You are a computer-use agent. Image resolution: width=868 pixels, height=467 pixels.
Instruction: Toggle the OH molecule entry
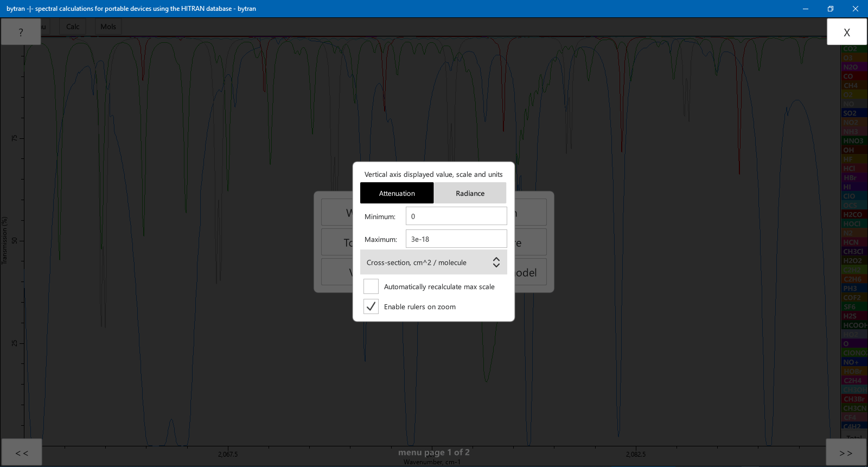click(x=854, y=150)
